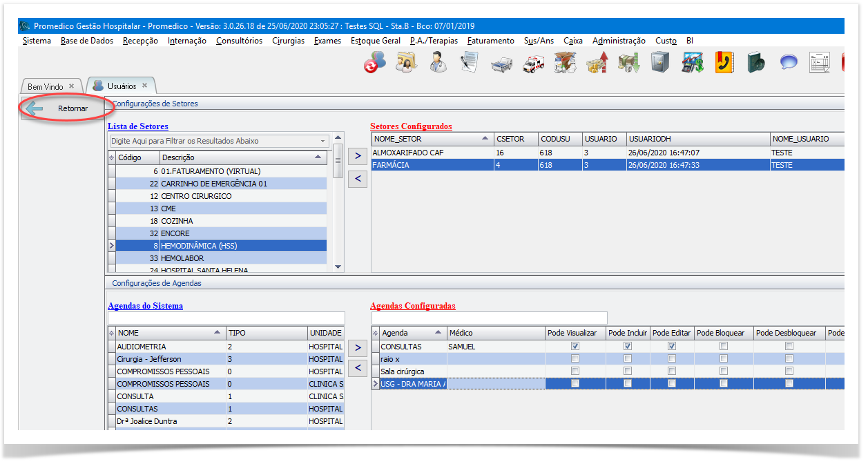Screen dimensions: 868x464
Task: Open the sector filter dropdown arrow
Action: pos(322,141)
